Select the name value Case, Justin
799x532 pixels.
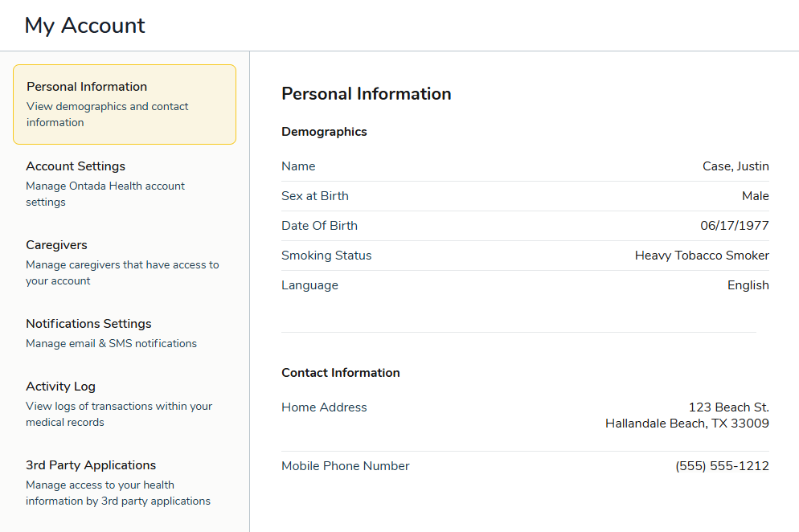(735, 166)
